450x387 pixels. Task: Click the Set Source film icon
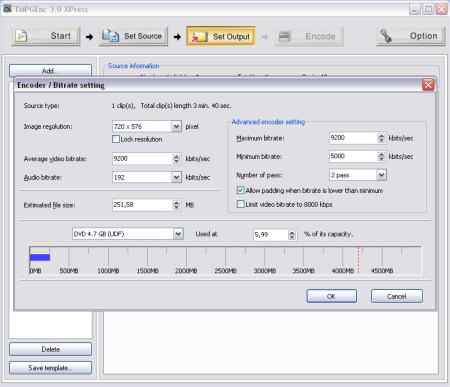tap(110, 36)
